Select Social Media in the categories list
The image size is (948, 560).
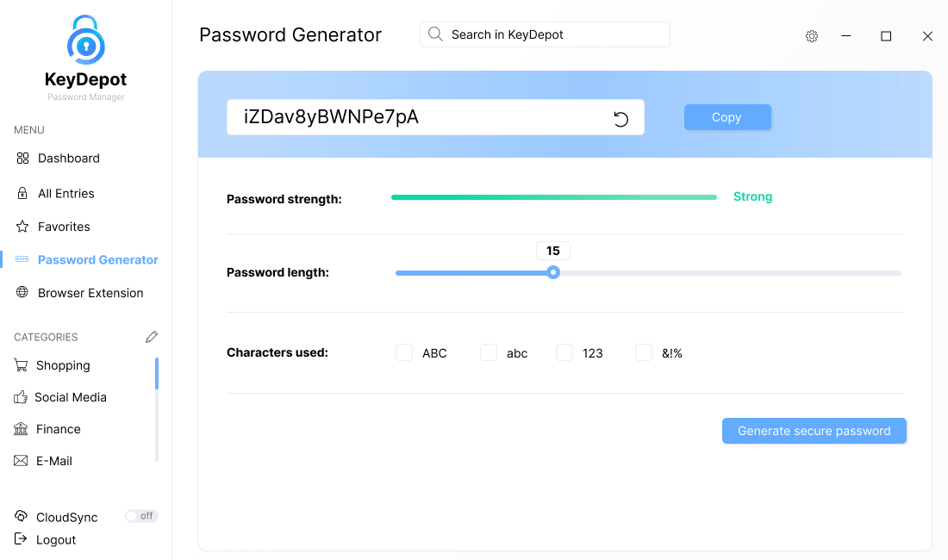coord(70,397)
